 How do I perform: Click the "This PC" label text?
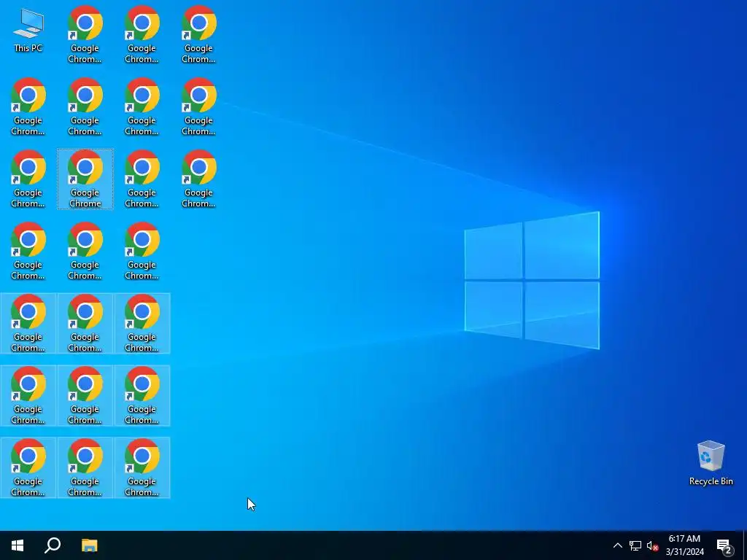28,48
